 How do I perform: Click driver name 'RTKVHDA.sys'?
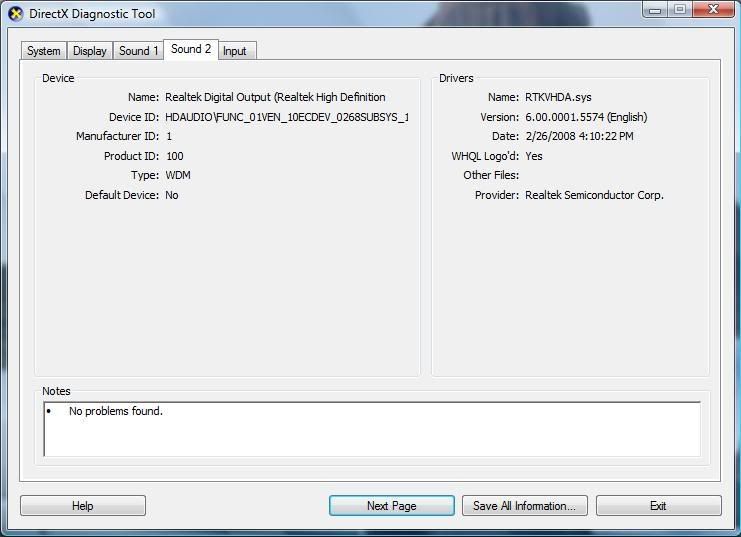(x=559, y=97)
